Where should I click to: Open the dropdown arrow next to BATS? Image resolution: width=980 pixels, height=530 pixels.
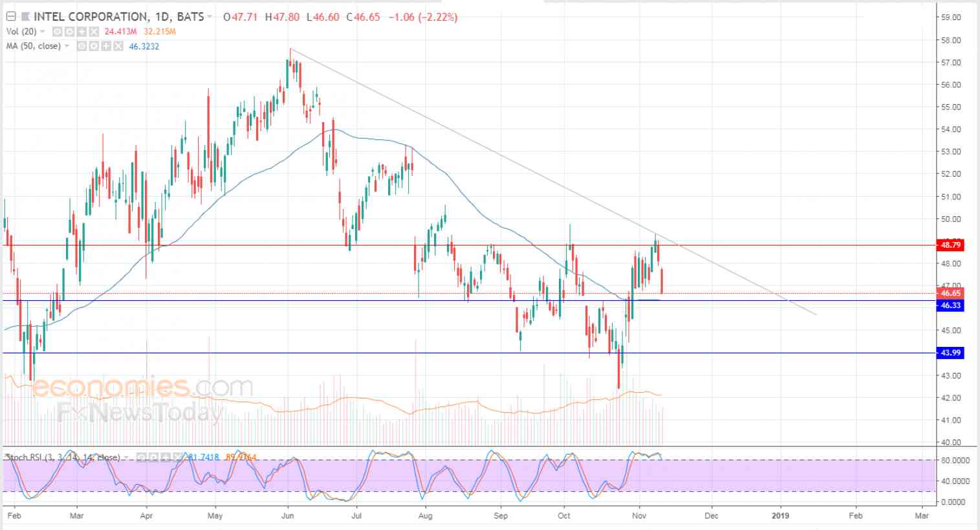pos(209,16)
